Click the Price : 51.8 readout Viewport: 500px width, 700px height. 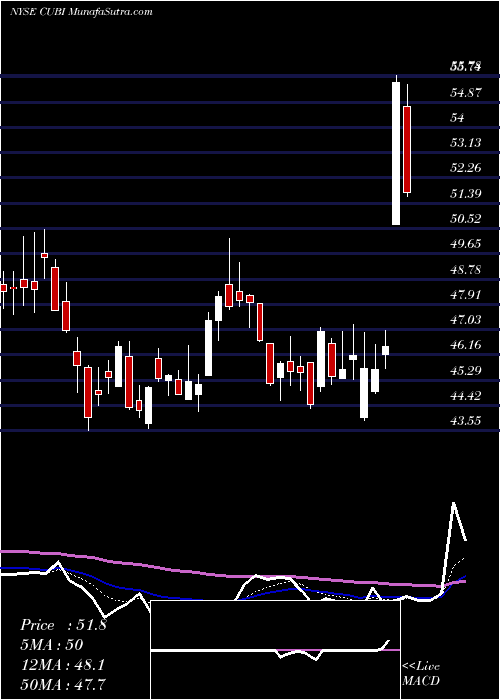(63, 625)
